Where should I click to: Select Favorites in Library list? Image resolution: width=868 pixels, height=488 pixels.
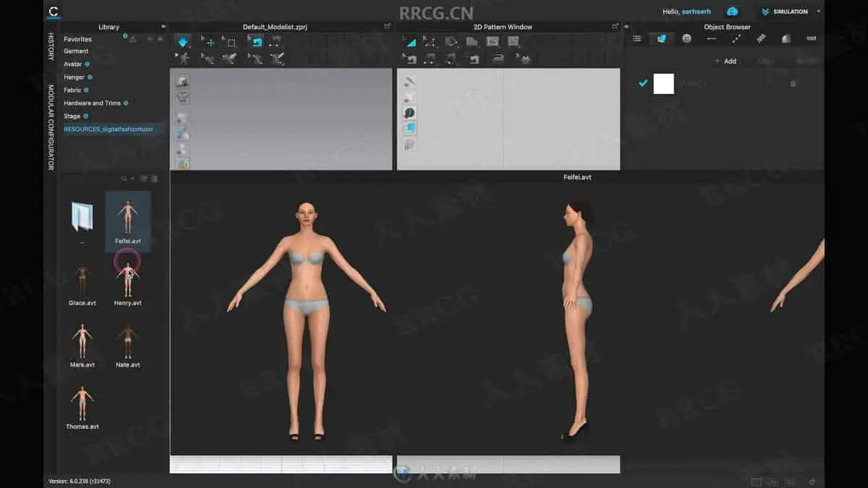[77, 39]
